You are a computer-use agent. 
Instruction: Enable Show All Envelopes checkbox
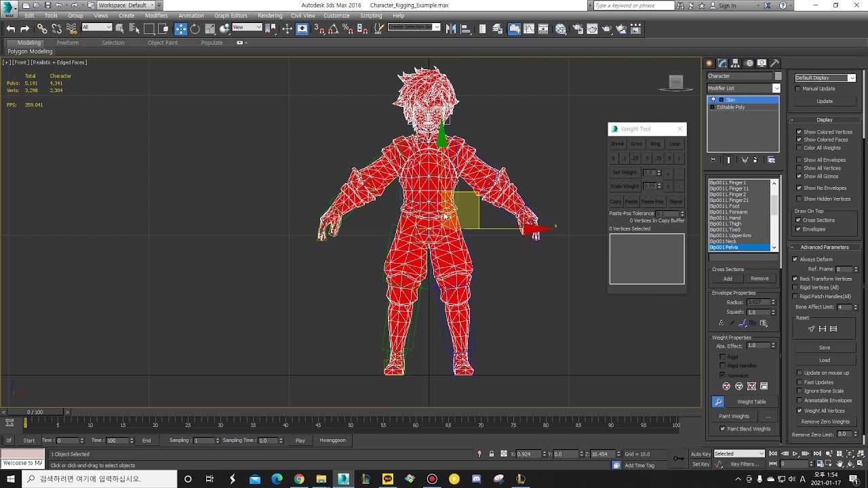point(799,160)
